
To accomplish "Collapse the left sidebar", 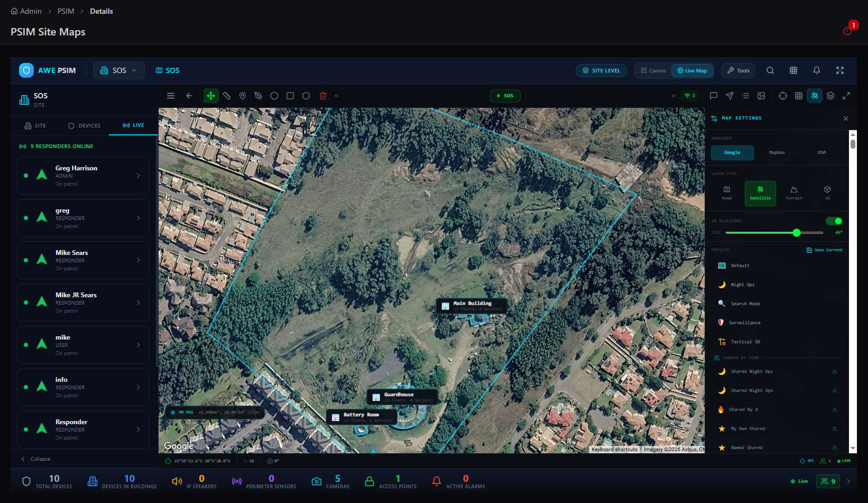I will [35, 459].
